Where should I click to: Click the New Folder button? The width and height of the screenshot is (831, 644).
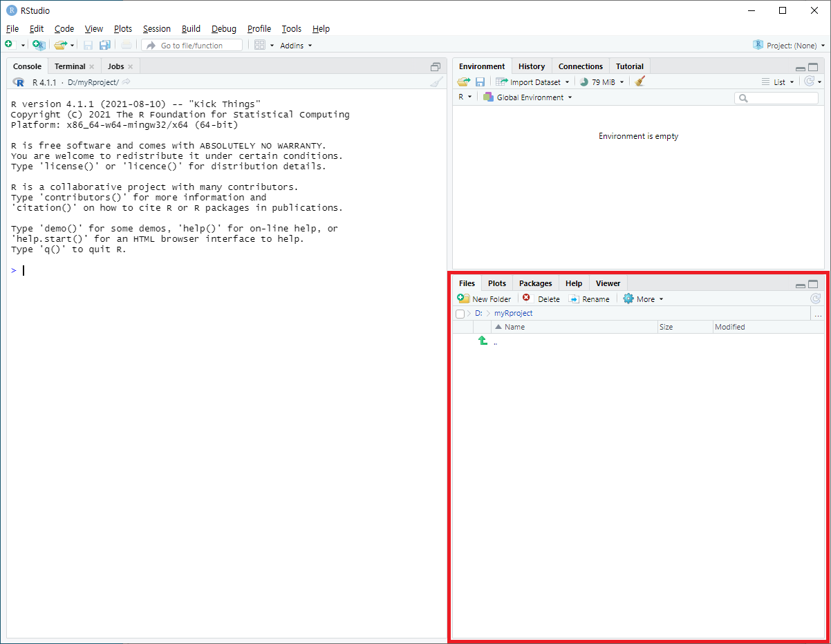(x=485, y=299)
